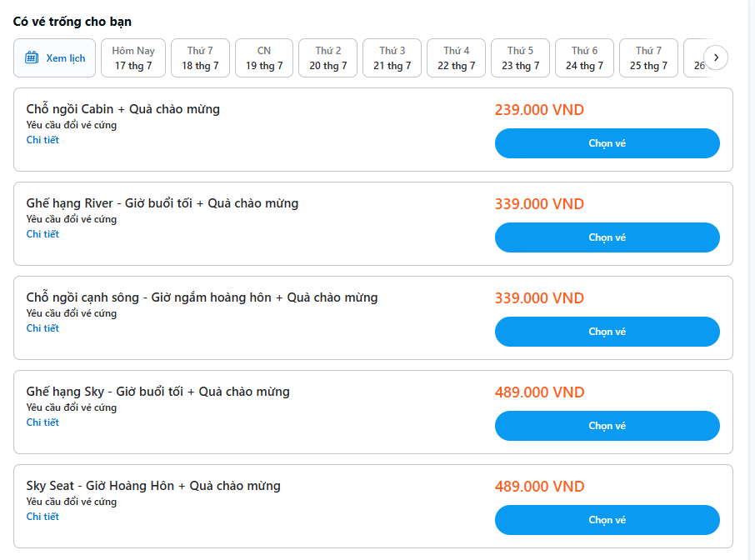Select Chọn vé for Sky Seat Giờ Hoàng Hôn
The height and width of the screenshot is (560, 755).
[x=607, y=520]
